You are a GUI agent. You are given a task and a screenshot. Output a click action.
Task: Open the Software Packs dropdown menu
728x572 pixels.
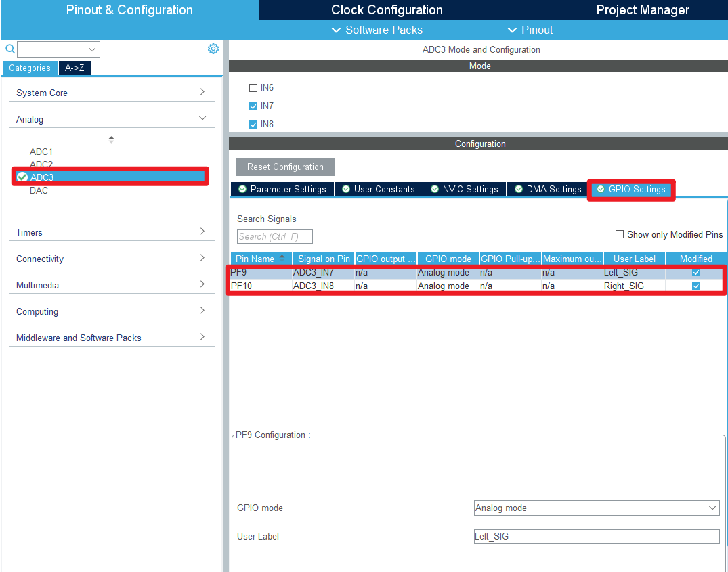pos(377,30)
